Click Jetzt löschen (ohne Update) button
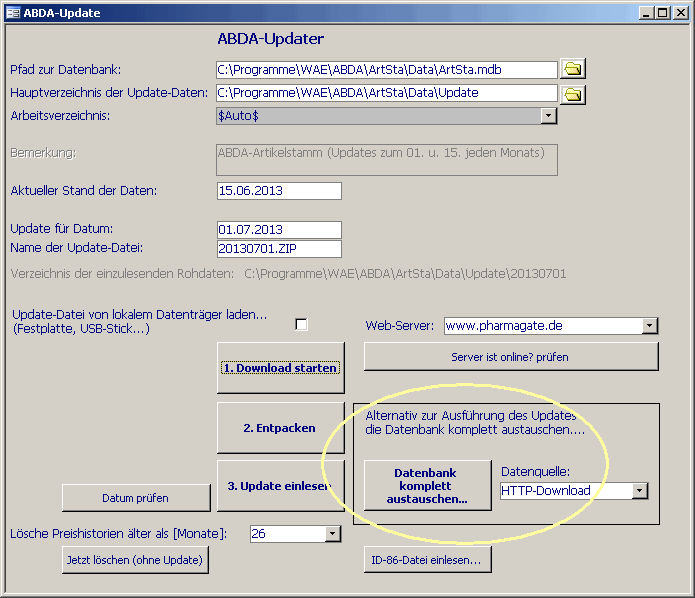695x598 pixels. pos(135,560)
